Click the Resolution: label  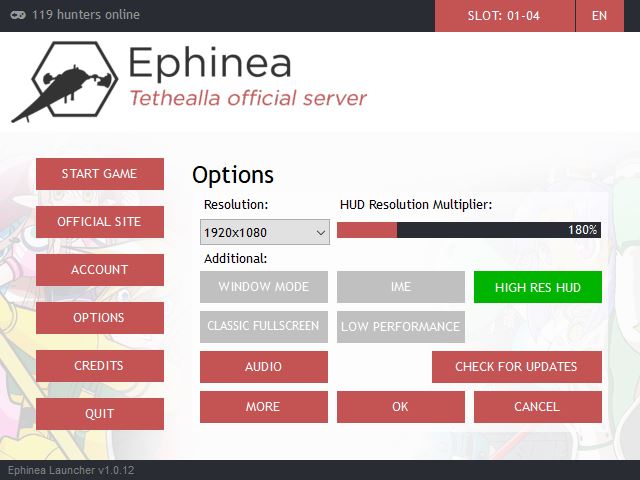(x=236, y=204)
